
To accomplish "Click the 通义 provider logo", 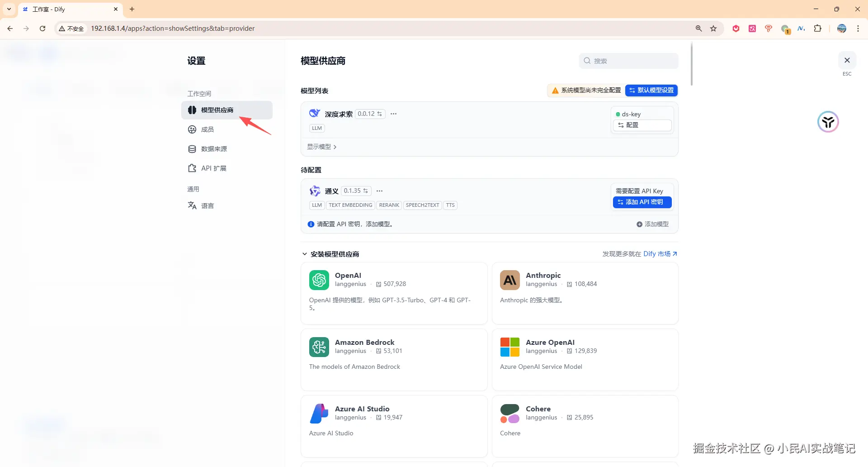I will [315, 191].
